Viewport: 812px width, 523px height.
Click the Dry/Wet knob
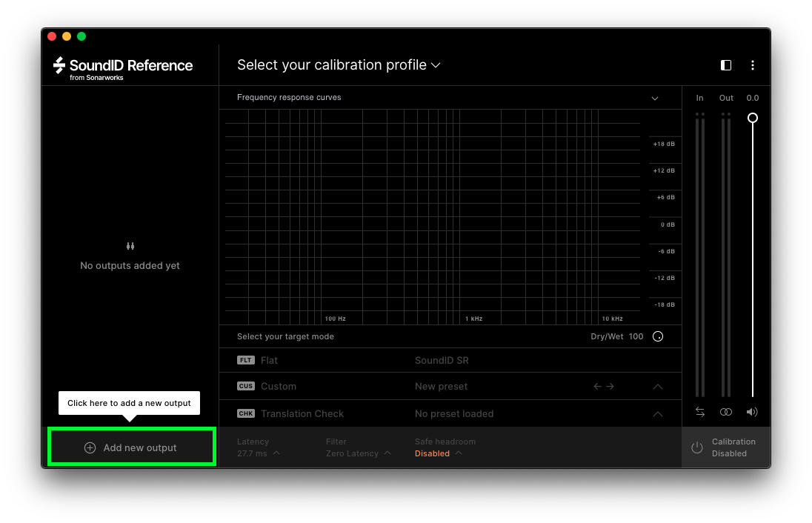658,337
